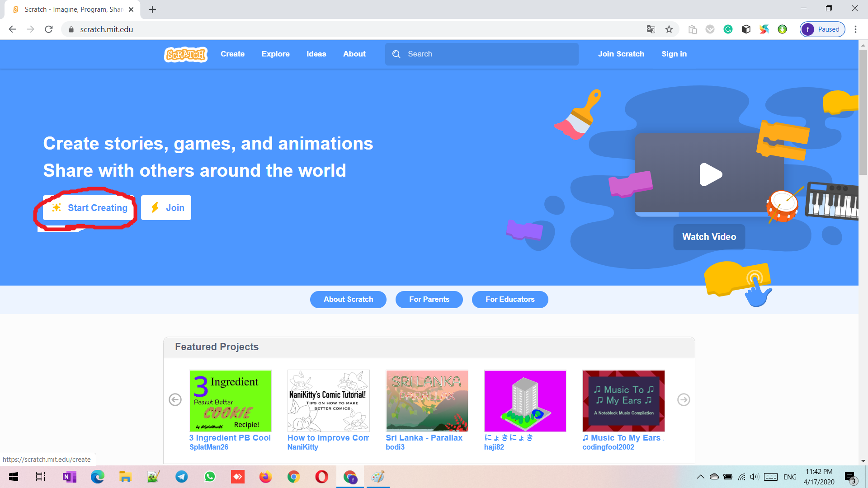868x488 pixels.
Task: Open codingfool2002 author profile
Action: (608, 447)
